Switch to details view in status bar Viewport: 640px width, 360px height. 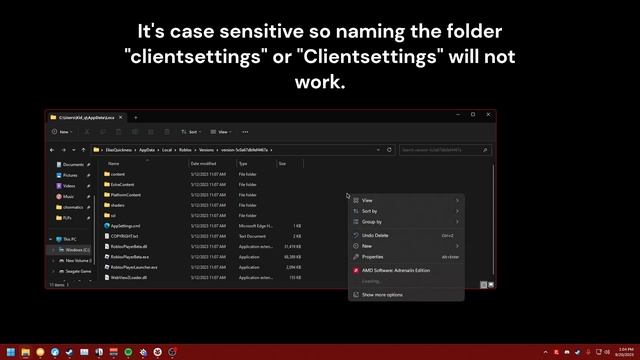(x=484, y=285)
